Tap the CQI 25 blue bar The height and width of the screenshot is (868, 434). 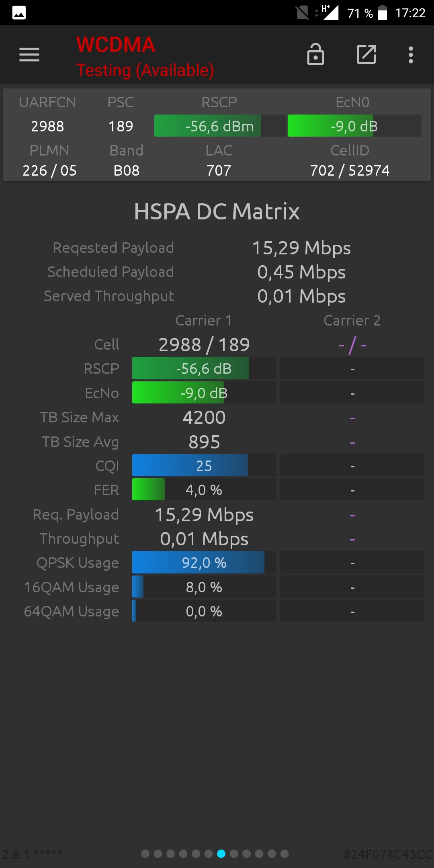[x=204, y=465]
